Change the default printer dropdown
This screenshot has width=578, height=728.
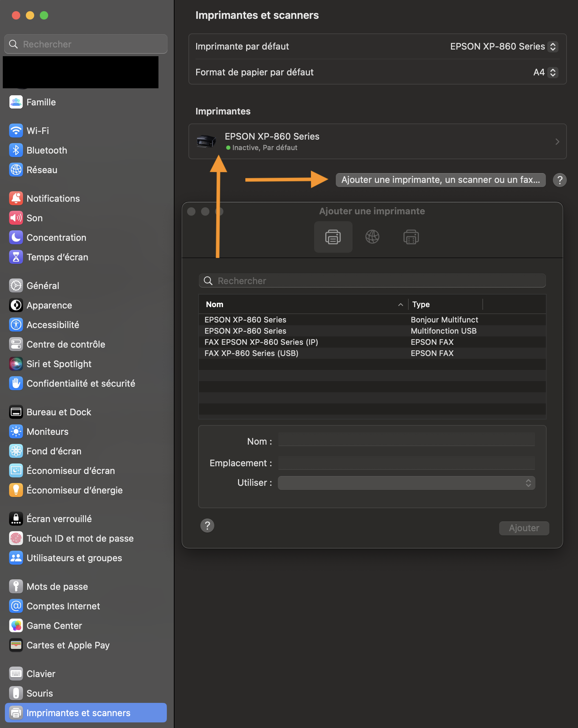tap(504, 46)
